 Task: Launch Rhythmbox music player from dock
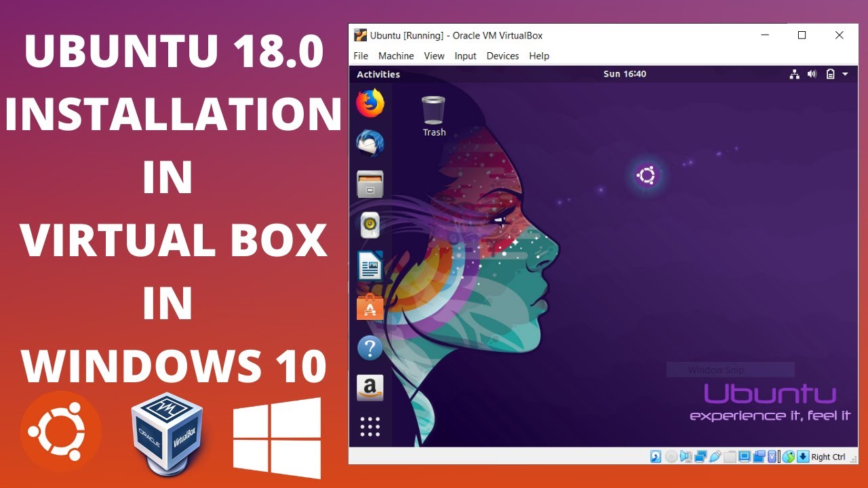370,225
